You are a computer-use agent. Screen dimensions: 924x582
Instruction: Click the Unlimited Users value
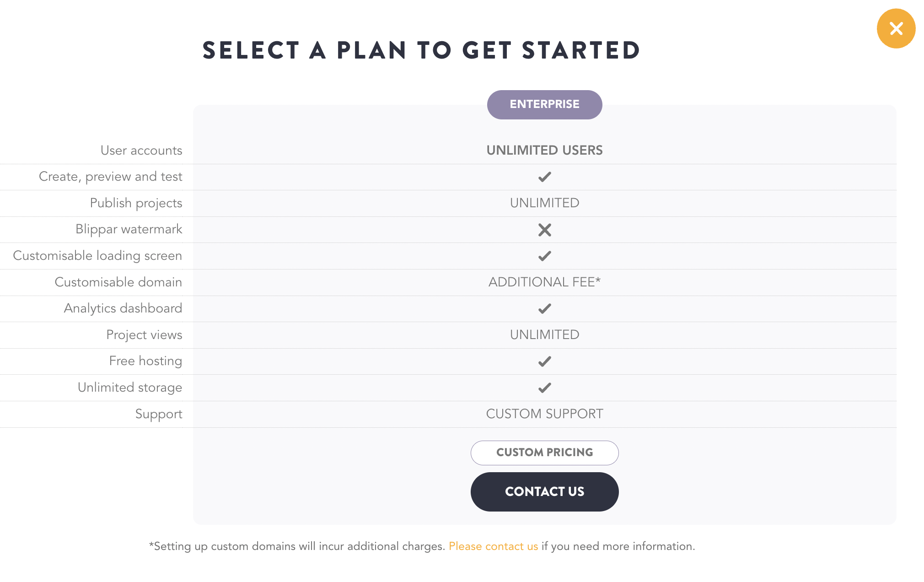pos(544,150)
